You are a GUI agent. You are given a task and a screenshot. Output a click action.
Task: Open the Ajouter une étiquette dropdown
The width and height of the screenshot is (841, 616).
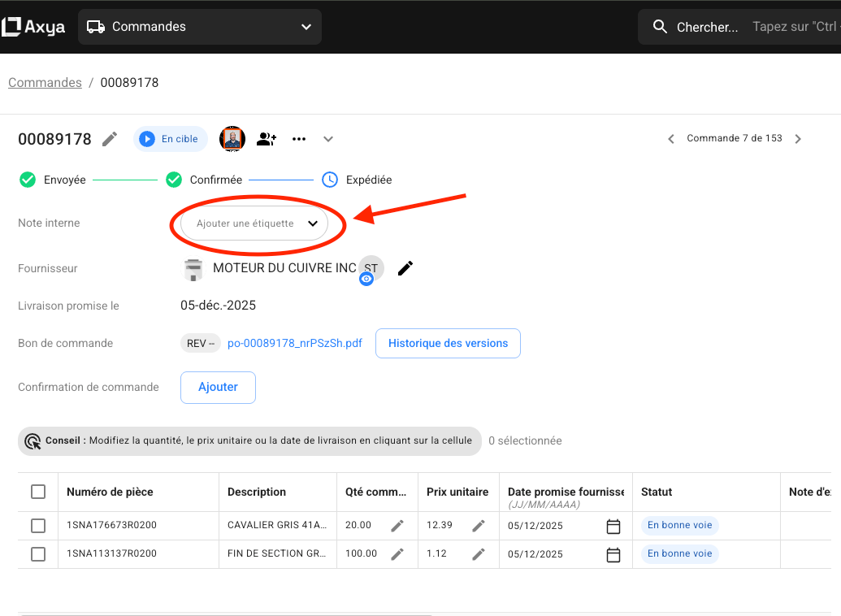click(x=256, y=223)
